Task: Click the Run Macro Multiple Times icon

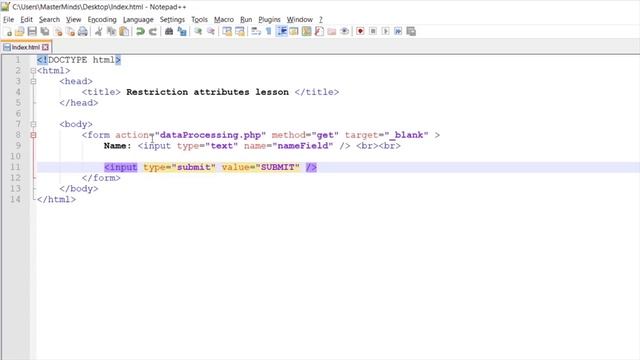Action: coord(398,31)
